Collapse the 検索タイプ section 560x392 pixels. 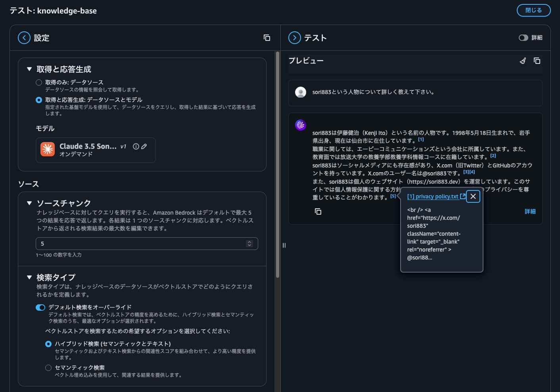point(29,277)
